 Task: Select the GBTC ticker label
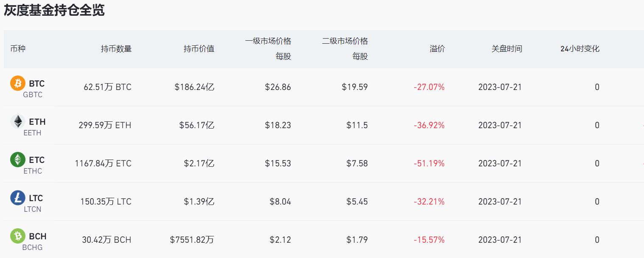[33, 95]
